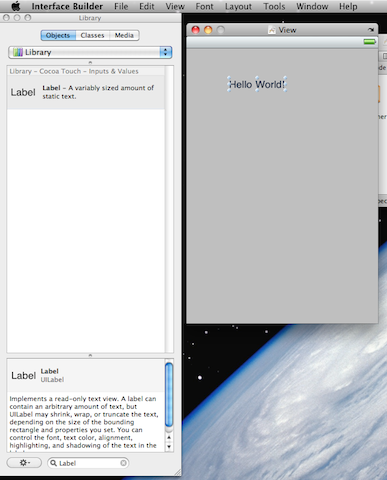The height and width of the screenshot is (480, 387).
Task: Collapse the upper split divider arrow
Action: pyautogui.click(x=90, y=62)
